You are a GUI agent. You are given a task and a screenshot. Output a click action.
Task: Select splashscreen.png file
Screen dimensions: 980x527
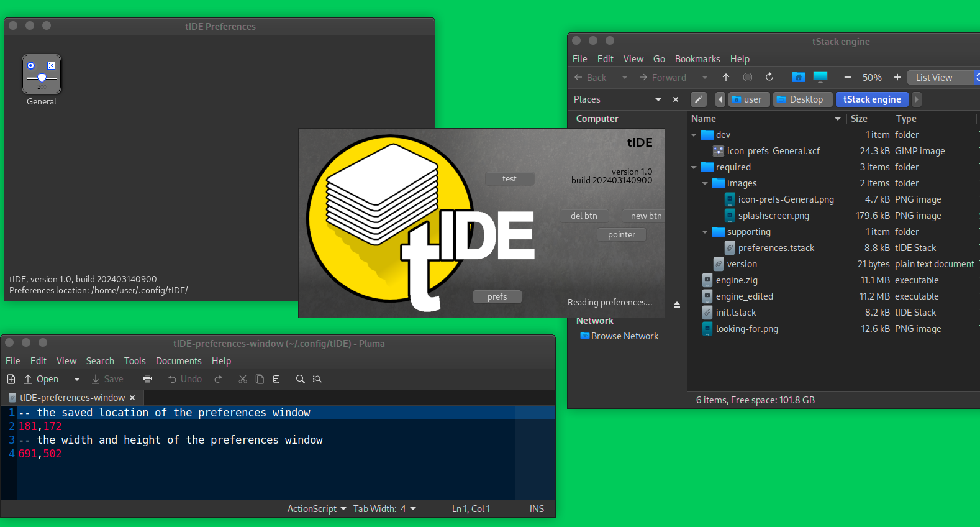pos(773,216)
